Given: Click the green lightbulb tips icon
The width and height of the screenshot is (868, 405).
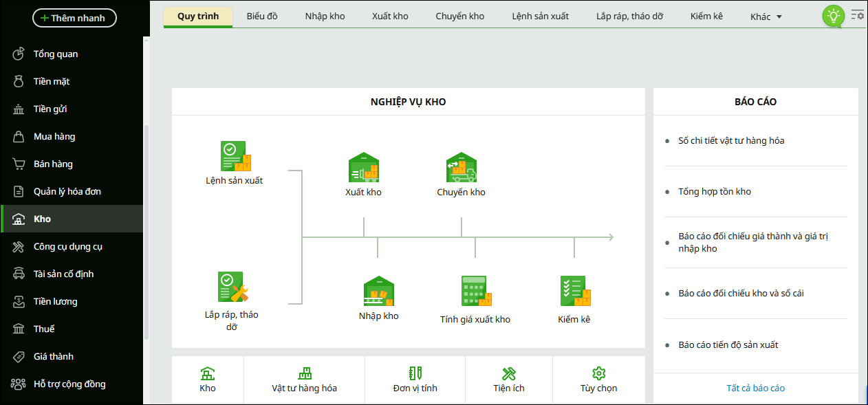Looking at the screenshot, I should point(833,15).
